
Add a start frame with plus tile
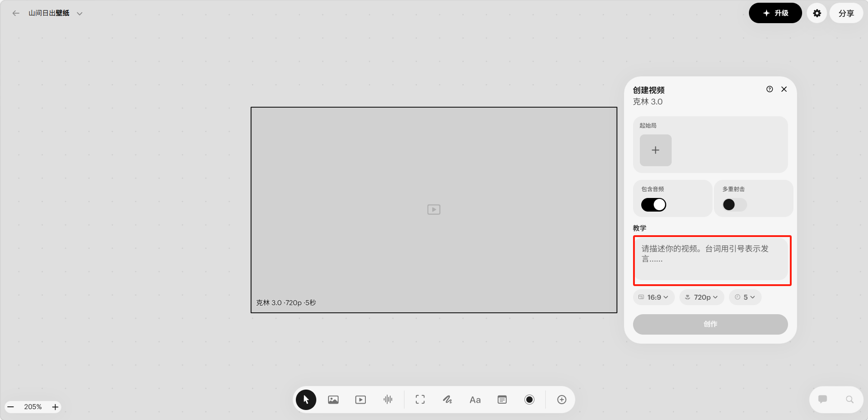click(x=655, y=150)
